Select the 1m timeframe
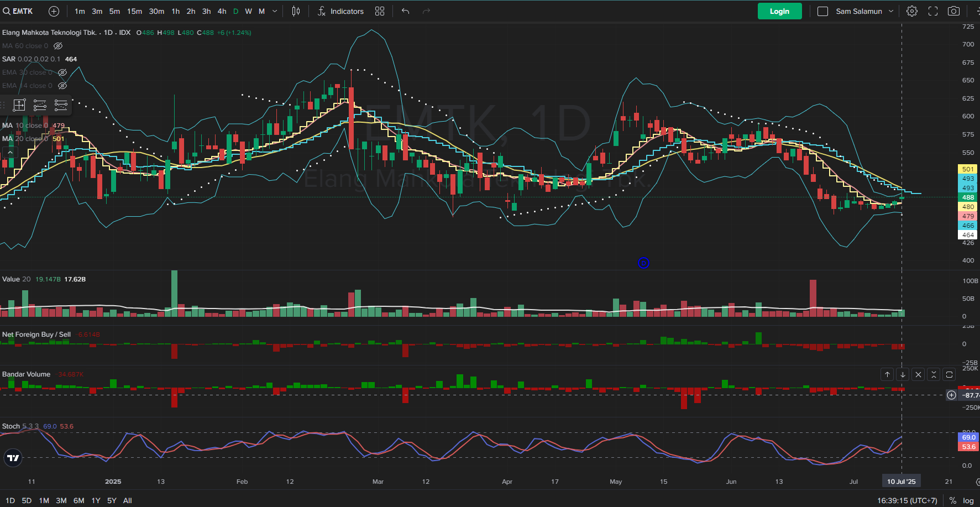This screenshot has height=507, width=980. coord(80,11)
